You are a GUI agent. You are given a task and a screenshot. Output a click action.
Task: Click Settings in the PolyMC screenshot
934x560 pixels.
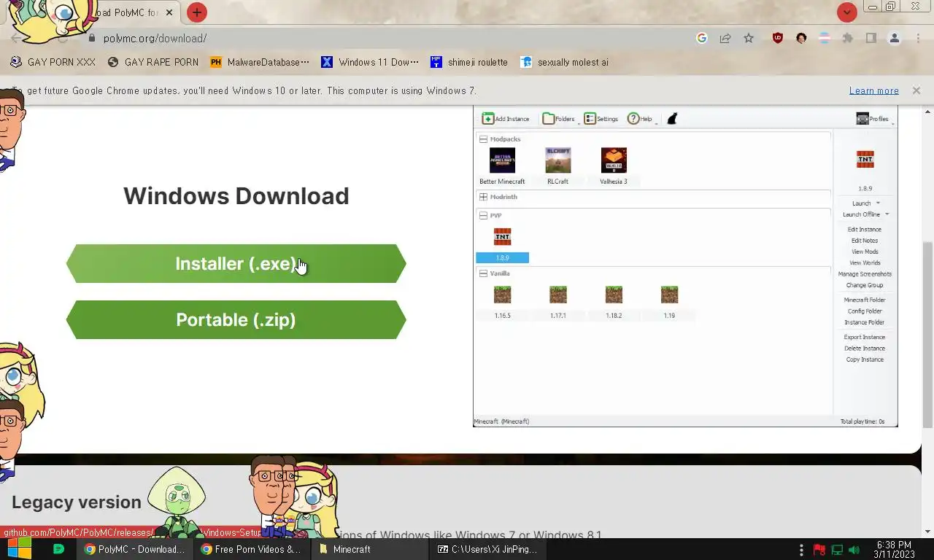coord(601,118)
